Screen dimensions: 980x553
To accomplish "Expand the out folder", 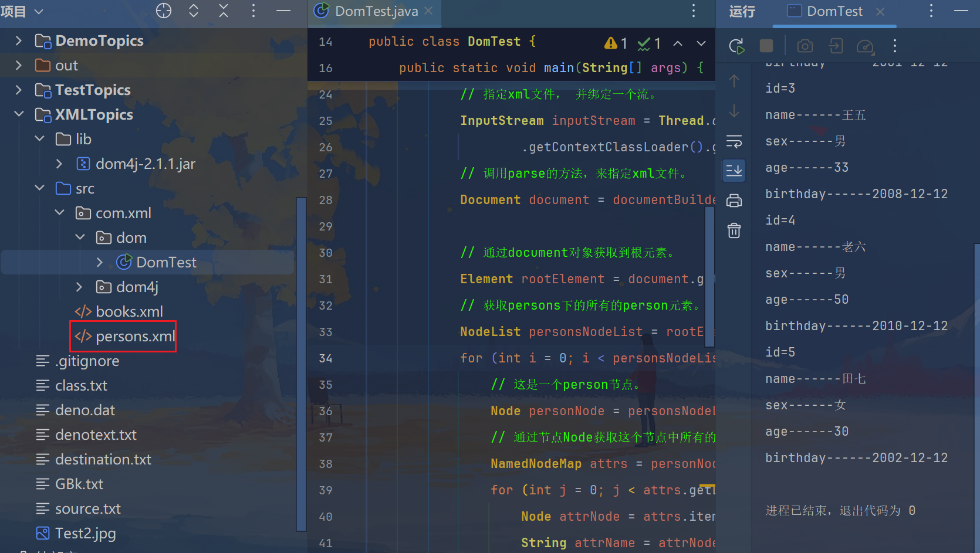I will [x=18, y=65].
